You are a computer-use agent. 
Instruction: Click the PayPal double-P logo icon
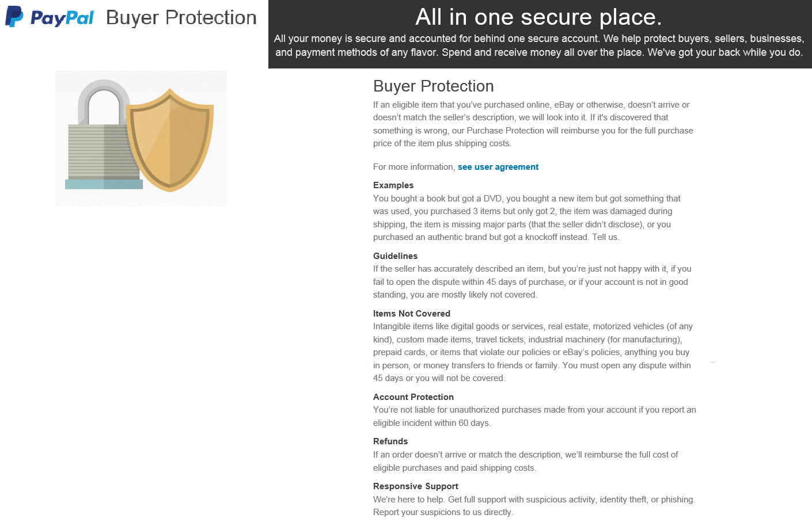[x=14, y=17]
